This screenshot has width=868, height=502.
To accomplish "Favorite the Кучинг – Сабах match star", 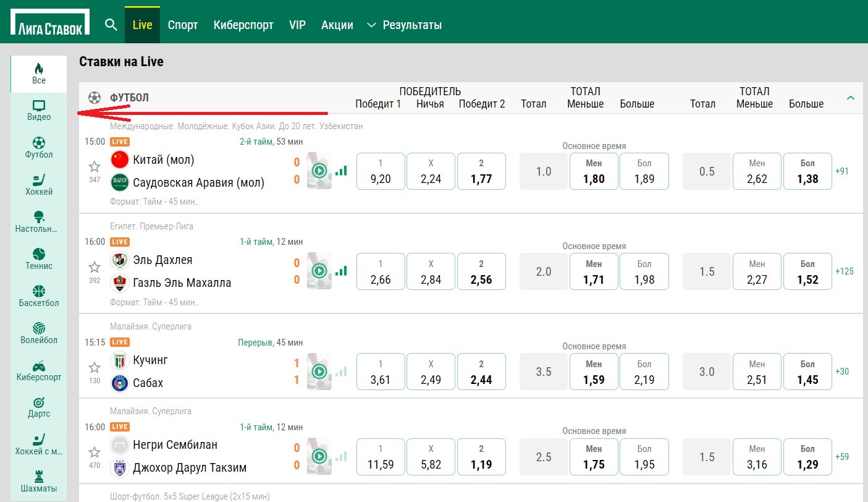I will [x=95, y=367].
